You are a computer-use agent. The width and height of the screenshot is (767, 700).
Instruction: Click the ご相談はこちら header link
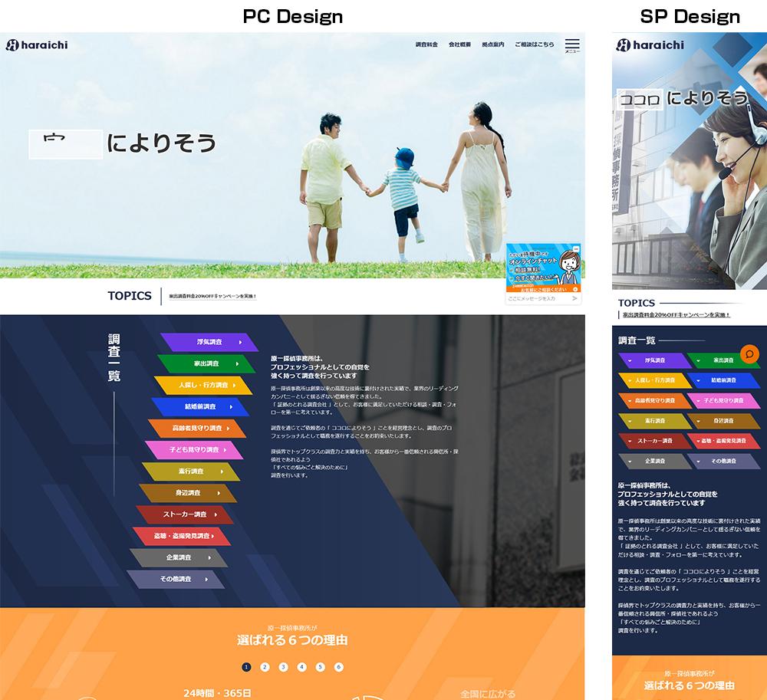(534, 45)
